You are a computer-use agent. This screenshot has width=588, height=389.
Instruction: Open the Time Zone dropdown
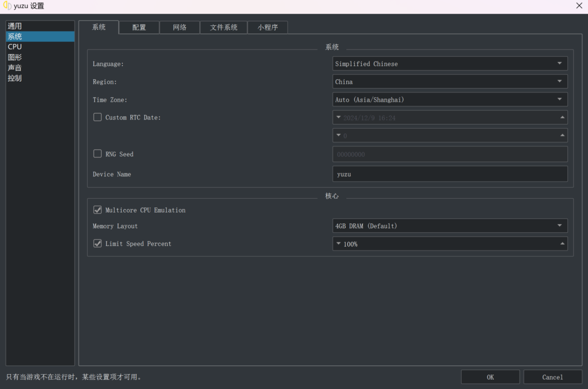(x=450, y=99)
